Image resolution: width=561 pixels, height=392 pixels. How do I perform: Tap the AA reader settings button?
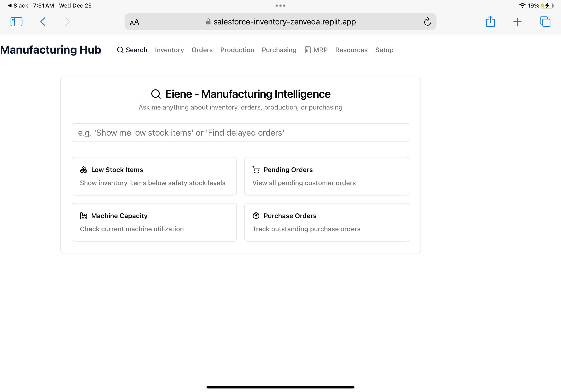click(x=134, y=22)
